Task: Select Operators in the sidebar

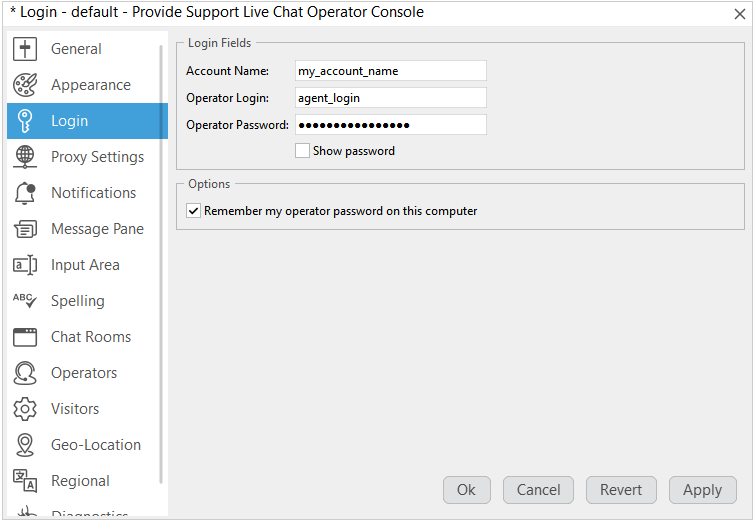Action: coord(87,373)
